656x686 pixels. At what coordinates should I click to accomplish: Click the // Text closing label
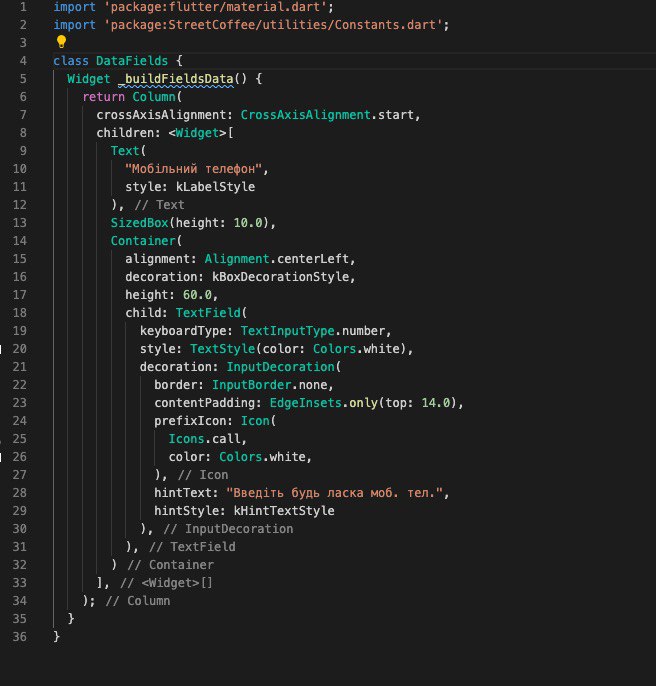coord(159,205)
